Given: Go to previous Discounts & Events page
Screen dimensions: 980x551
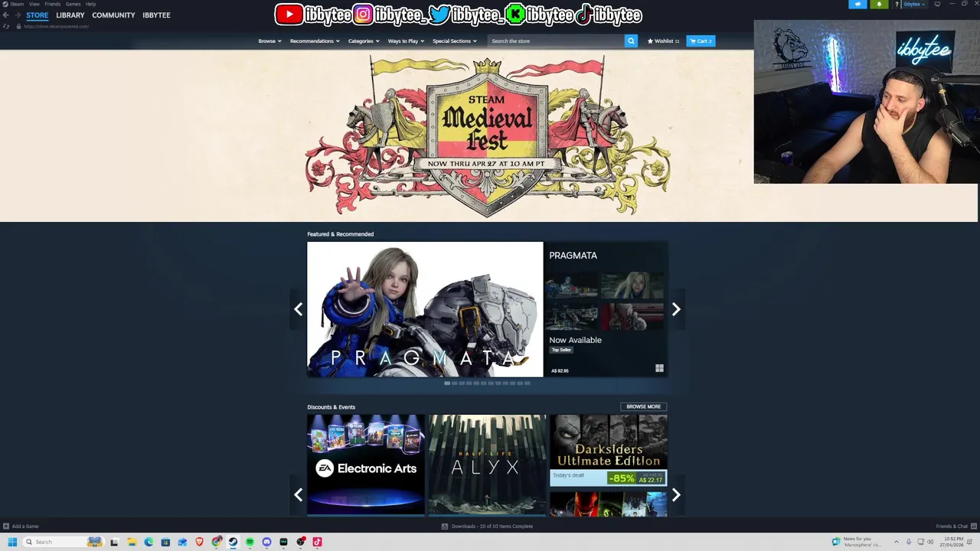Looking at the screenshot, I should (298, 494).
